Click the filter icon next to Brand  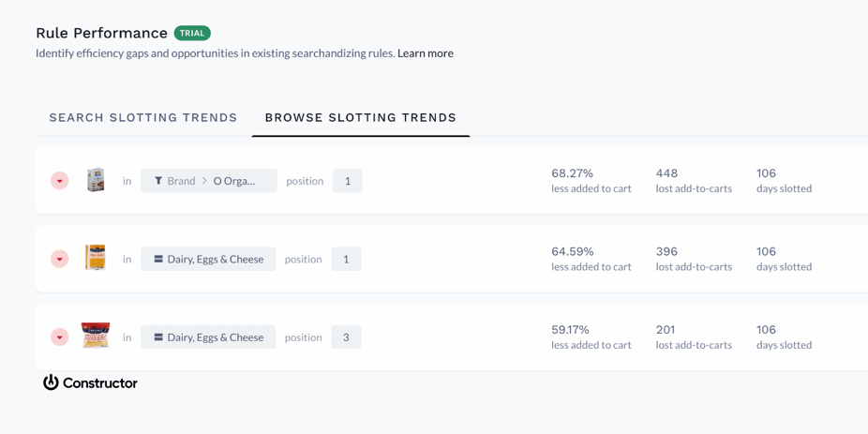(x=158, y=181)
